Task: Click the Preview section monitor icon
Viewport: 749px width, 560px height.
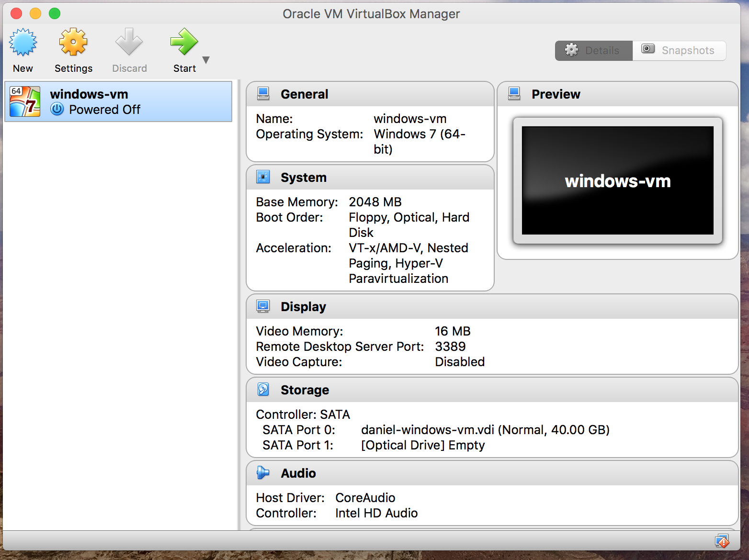Action: point(514,93)
